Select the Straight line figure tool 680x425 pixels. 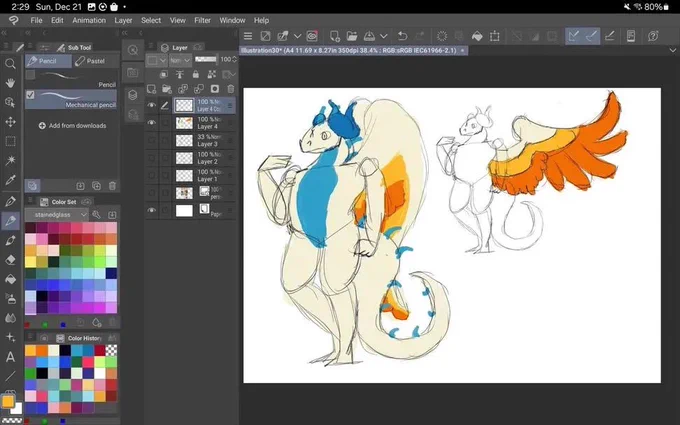(10, 376)
